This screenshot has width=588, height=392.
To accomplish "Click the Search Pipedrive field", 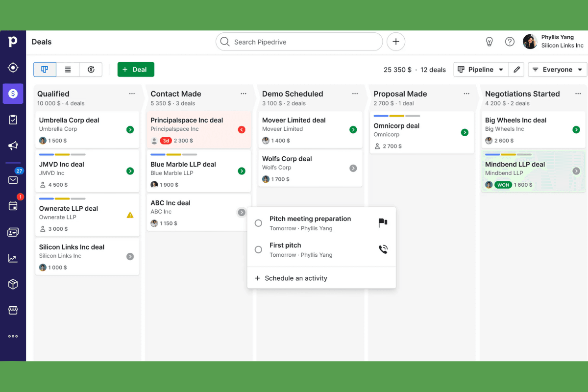I will [299, 42].
